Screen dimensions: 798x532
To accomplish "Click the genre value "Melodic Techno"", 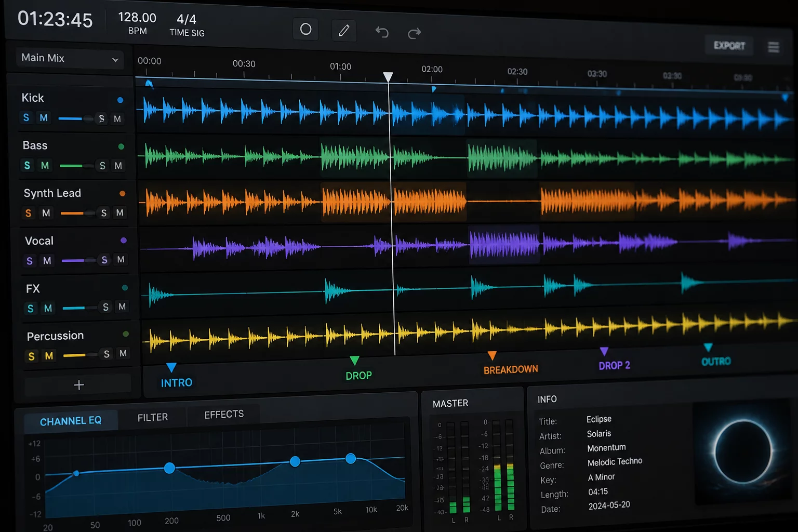I will pos(615,462).
